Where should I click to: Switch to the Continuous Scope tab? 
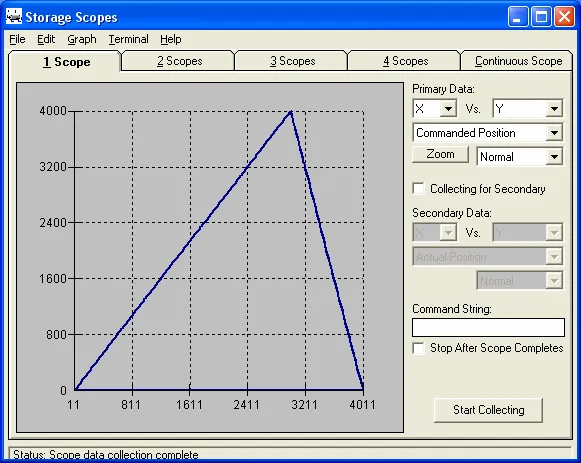coord(518,61)
